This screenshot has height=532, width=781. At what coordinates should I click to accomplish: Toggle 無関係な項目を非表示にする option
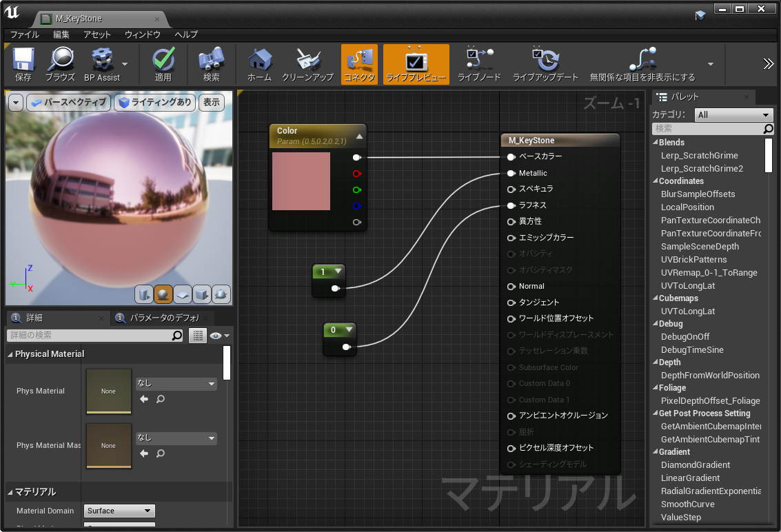pos(642,64)
